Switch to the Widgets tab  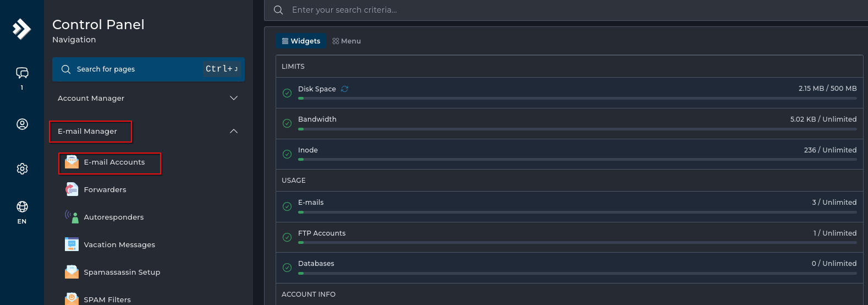[x=301, y=41]
